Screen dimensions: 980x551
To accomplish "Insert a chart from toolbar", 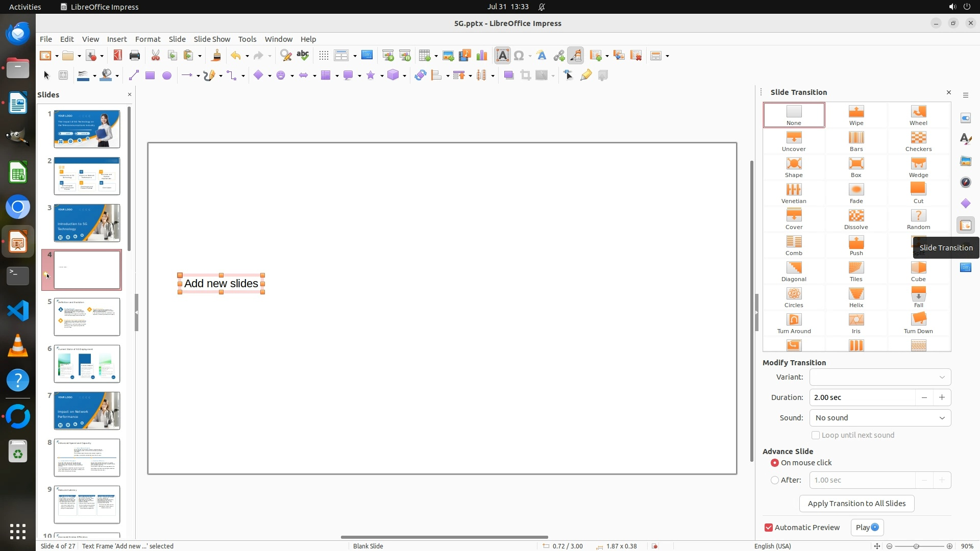I will pyautogui.click(x=481, y=56).
